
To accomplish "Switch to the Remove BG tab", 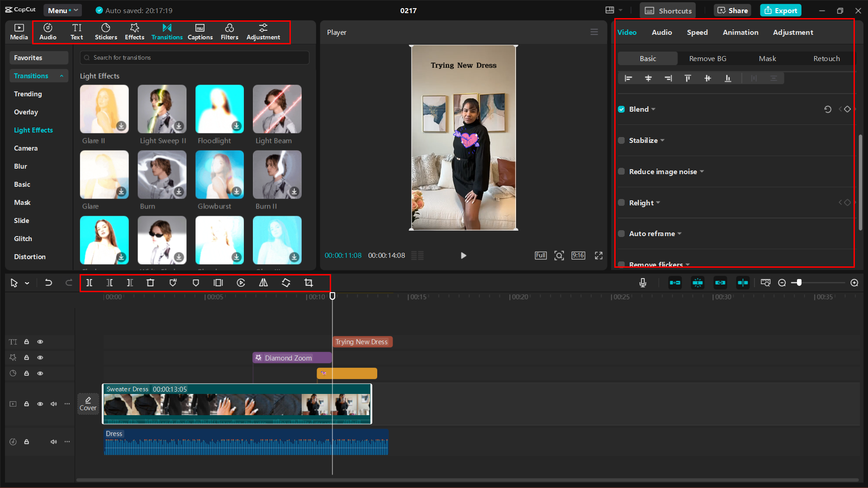I will click(x=707, y=58).
